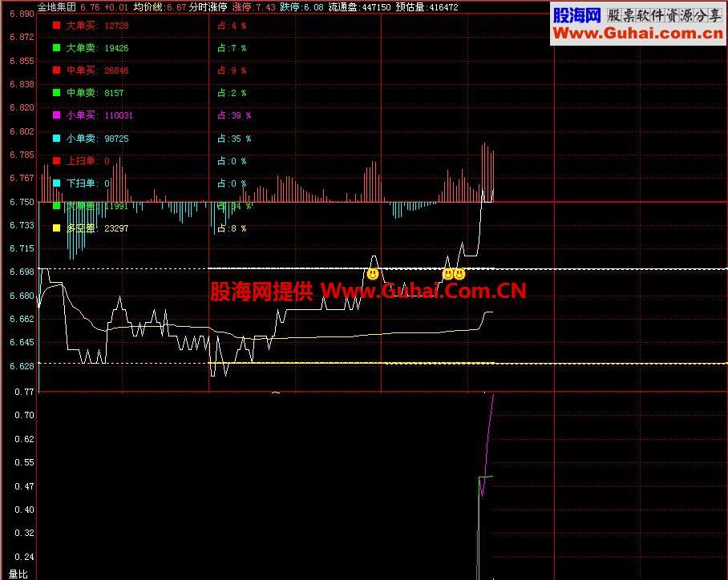The width and height of the screenshot is (728, 580).
Task: Click the yellow square beside 多空量
Action: coord(56,228)
